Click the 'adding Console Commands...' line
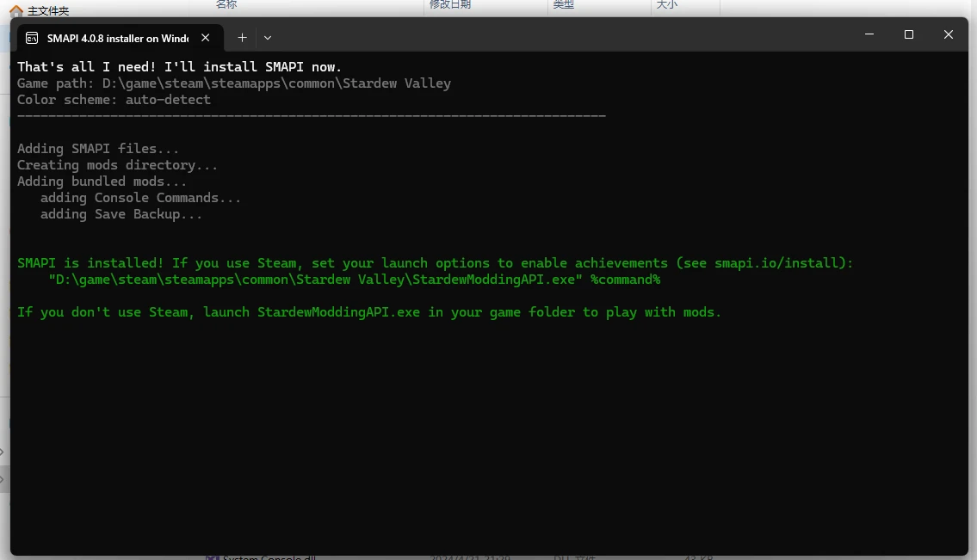This screenshot has height=560, width=977. pyautogui.click(x=141, y=198)
